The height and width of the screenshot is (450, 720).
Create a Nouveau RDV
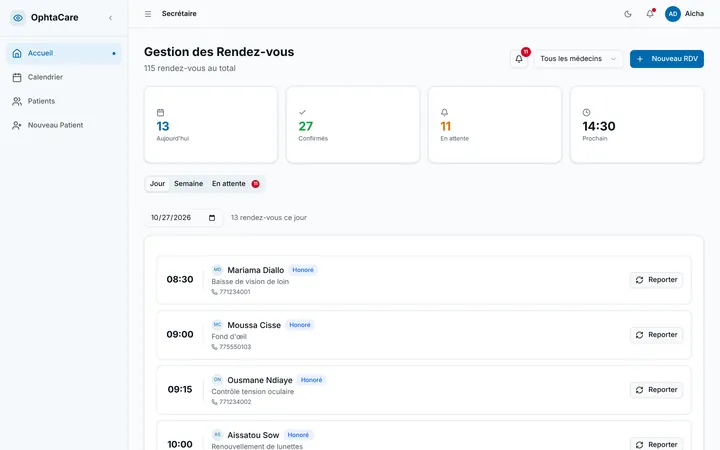pos(667,59)
